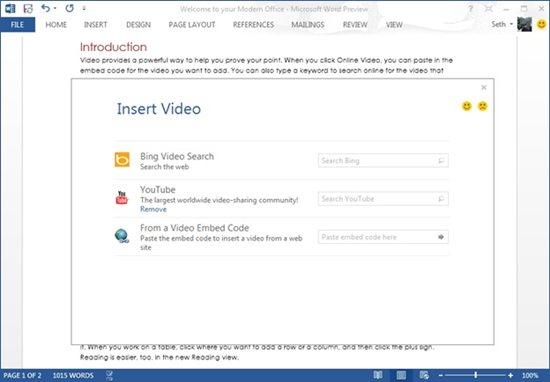Screen dimensions: 550x382
Task: Open the PAGE LAYOUT ribbon tab
Action: coord(192,25)
